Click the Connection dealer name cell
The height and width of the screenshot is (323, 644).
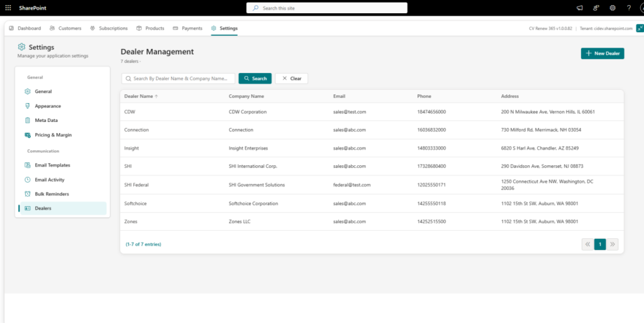pos(136,129)
